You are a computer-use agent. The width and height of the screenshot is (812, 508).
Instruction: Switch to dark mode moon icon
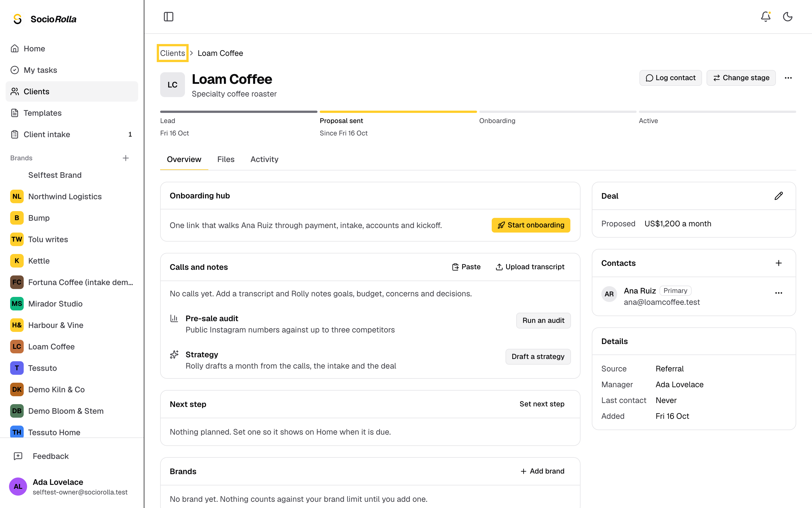click(787, 16)
